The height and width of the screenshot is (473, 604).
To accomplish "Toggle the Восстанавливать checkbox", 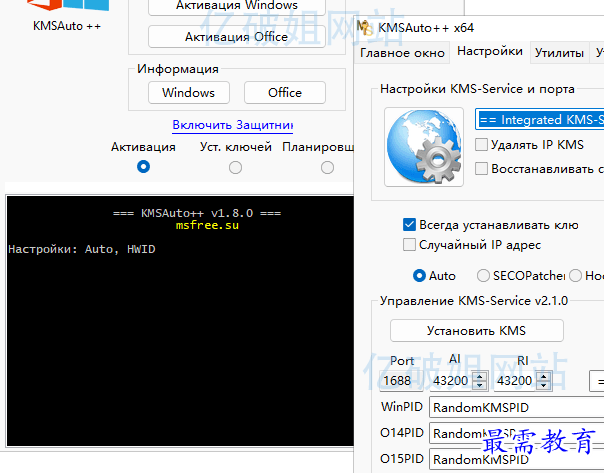I will (x=482, y=169).
